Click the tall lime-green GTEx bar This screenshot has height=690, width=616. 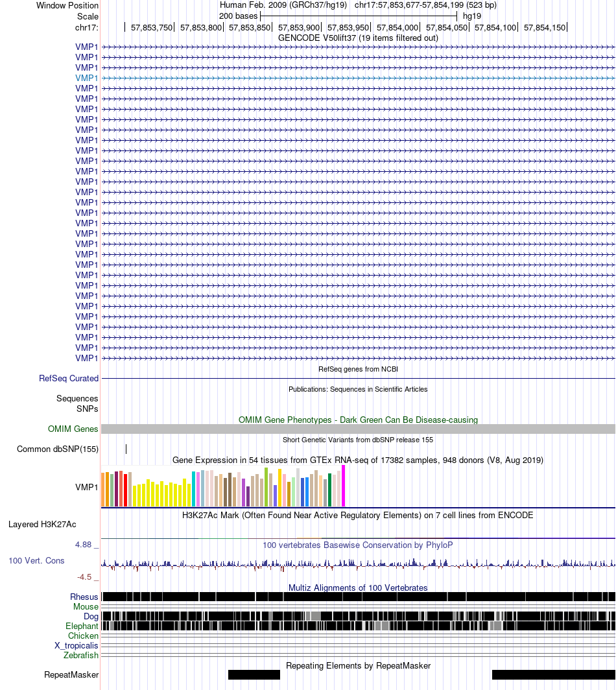click(267, 488)
